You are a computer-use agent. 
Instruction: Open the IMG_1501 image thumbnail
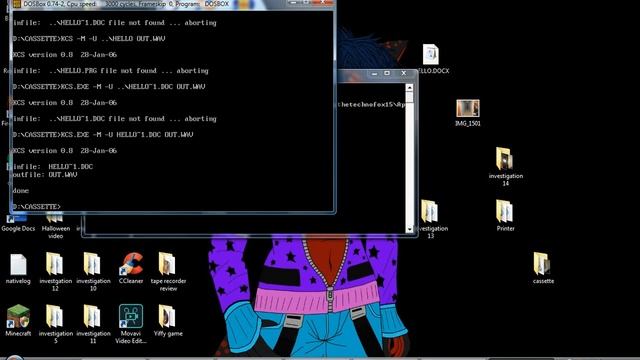tap(468, 108)
